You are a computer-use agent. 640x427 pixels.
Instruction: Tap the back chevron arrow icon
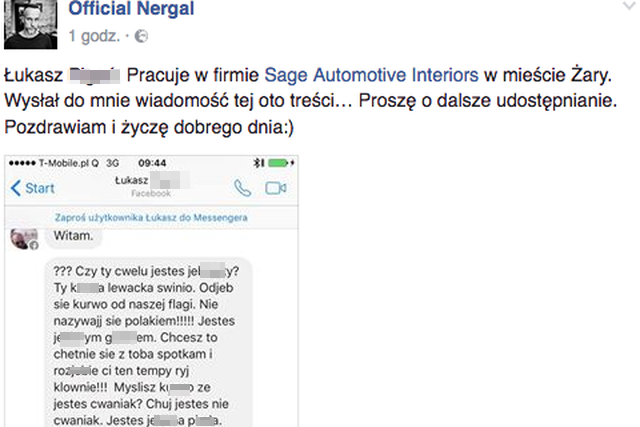[x=16, y=188]
